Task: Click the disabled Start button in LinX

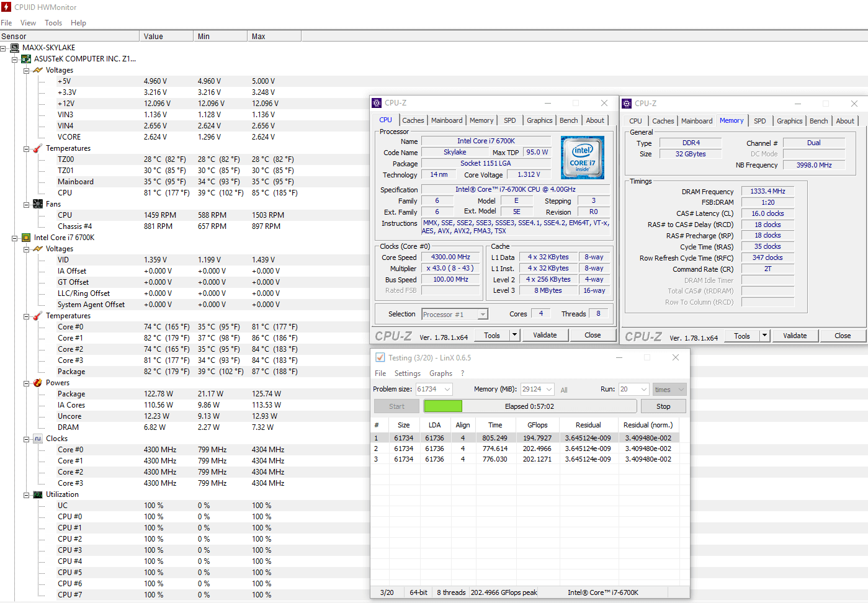Action: [x=397, y=406]
